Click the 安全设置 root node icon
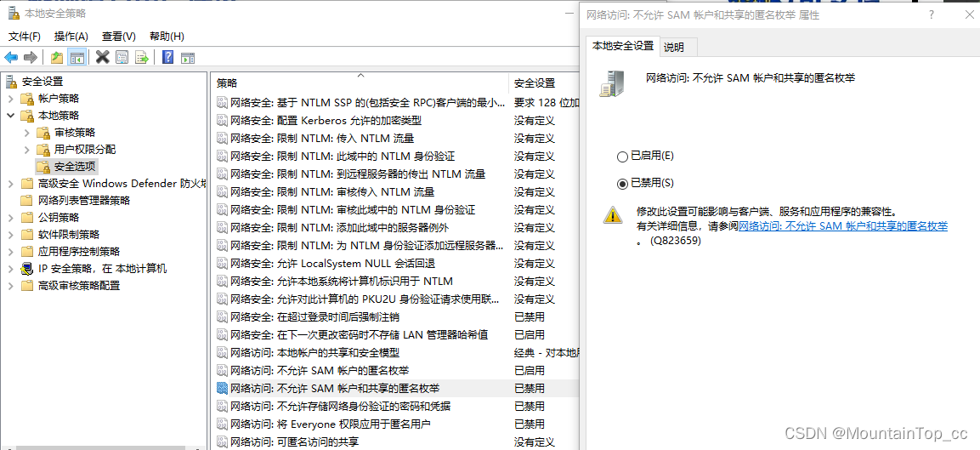980x450 pixels. pyautogui.click(x=12, y=82)
